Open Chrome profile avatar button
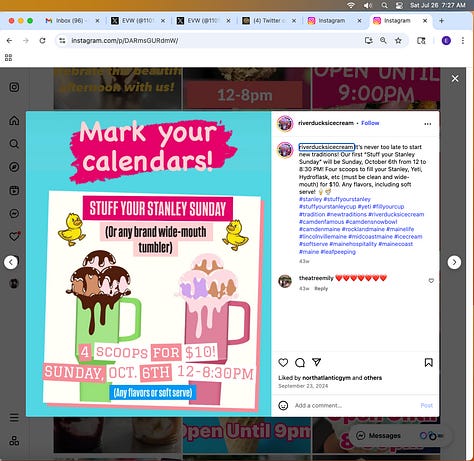The height and width of the screenshot is (461, 474). (446, 41)
